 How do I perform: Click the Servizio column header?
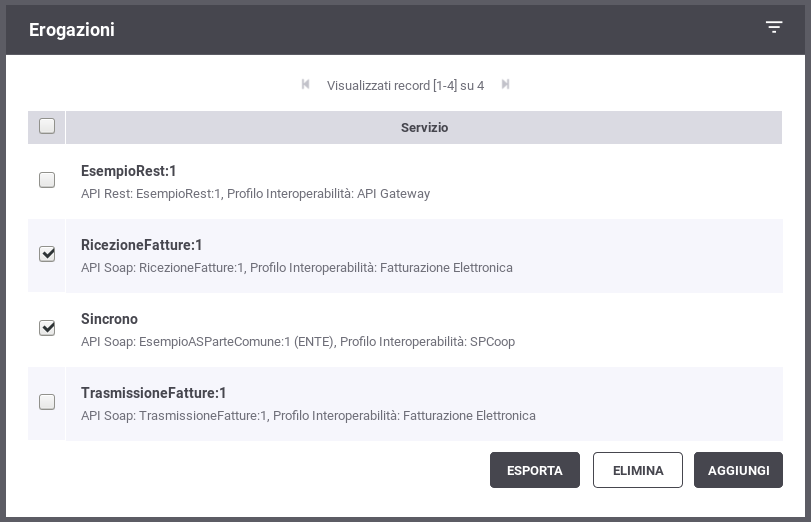(x=424, y=127)
